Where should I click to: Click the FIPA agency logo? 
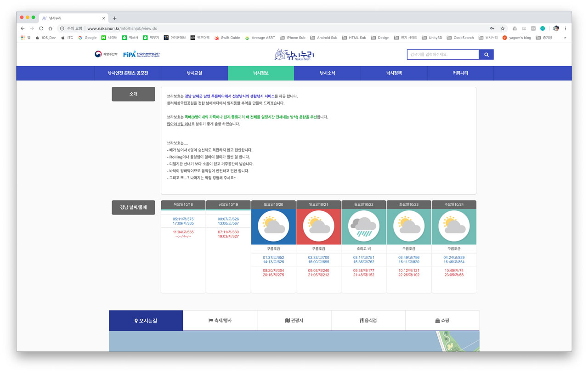point(141,54)
